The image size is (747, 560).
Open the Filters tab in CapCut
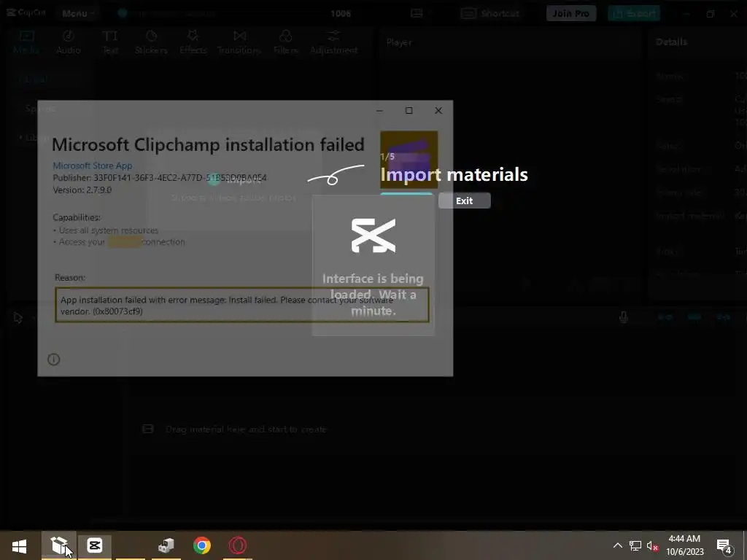pos(285,42)
